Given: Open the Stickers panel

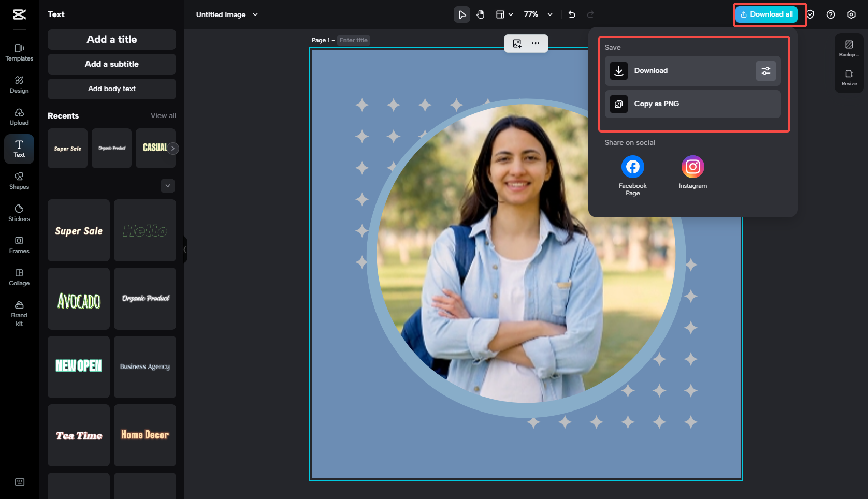Looking at the screenshot, I should click(19, 212).
